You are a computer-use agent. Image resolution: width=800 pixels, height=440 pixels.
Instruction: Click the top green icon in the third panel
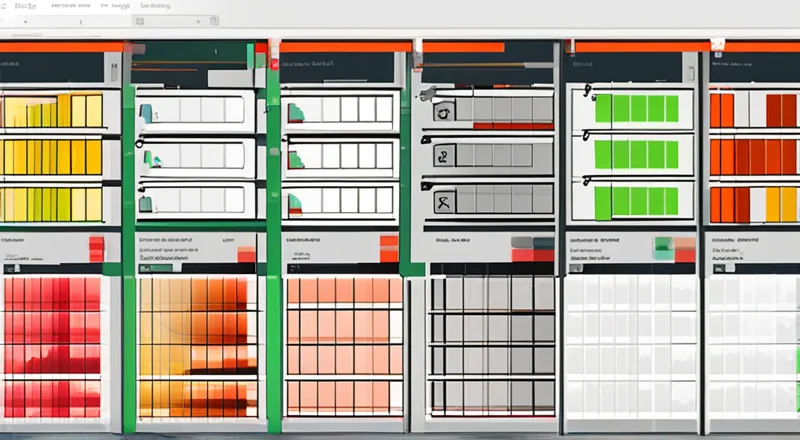[x=295, y=112]
